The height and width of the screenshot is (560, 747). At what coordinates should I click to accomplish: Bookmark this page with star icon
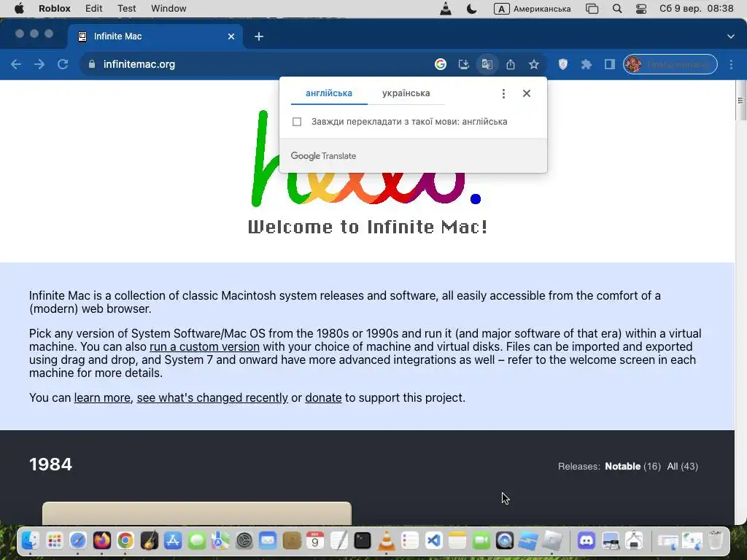(x=533, y=64)
